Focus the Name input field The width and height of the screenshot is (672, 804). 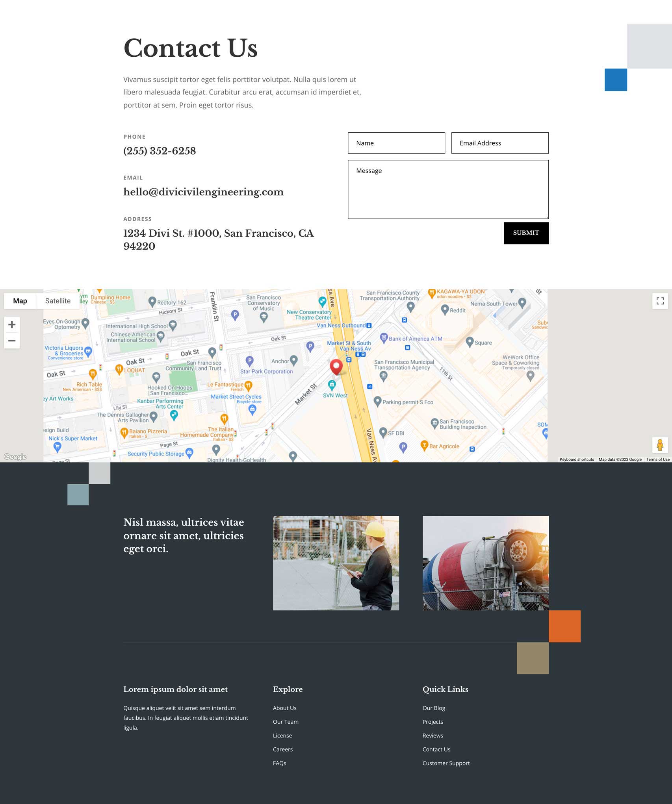coord(396,143)
